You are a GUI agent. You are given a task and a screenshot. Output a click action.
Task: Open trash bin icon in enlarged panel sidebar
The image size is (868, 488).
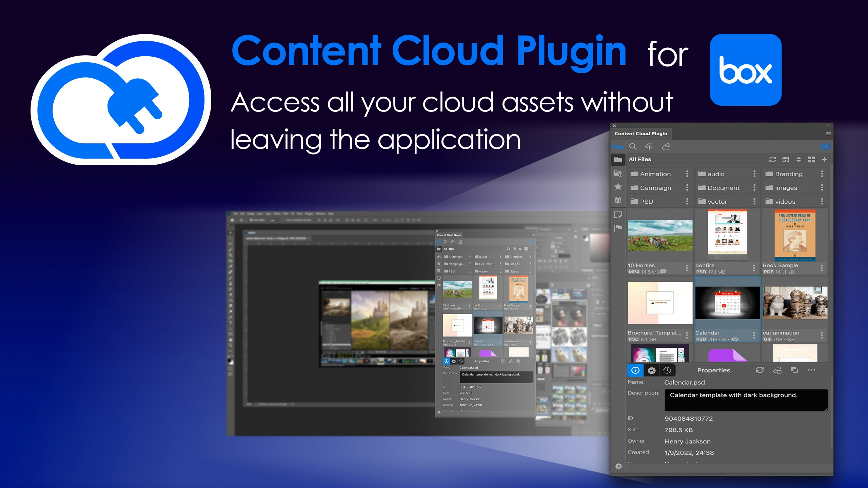[618, 200]
